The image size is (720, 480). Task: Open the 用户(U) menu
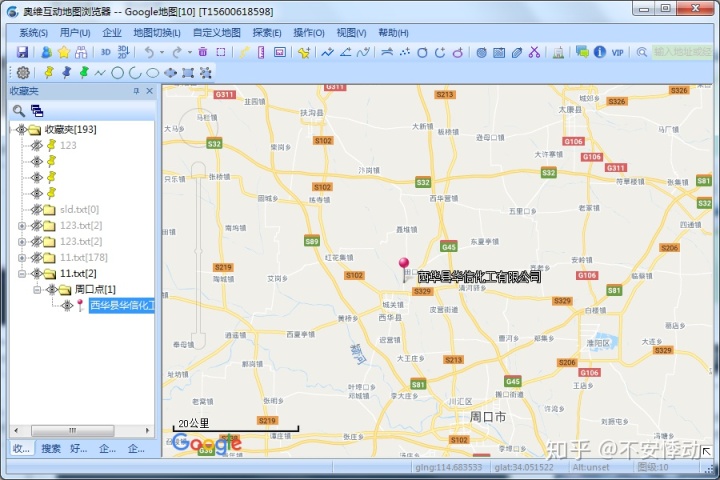pyautogui.click(x=75, y=33)
